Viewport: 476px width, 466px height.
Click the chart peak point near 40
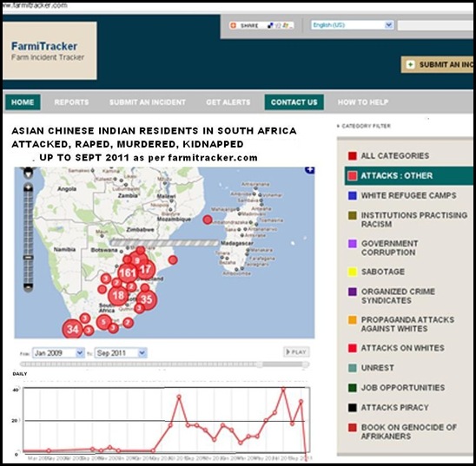pos(283,389)
